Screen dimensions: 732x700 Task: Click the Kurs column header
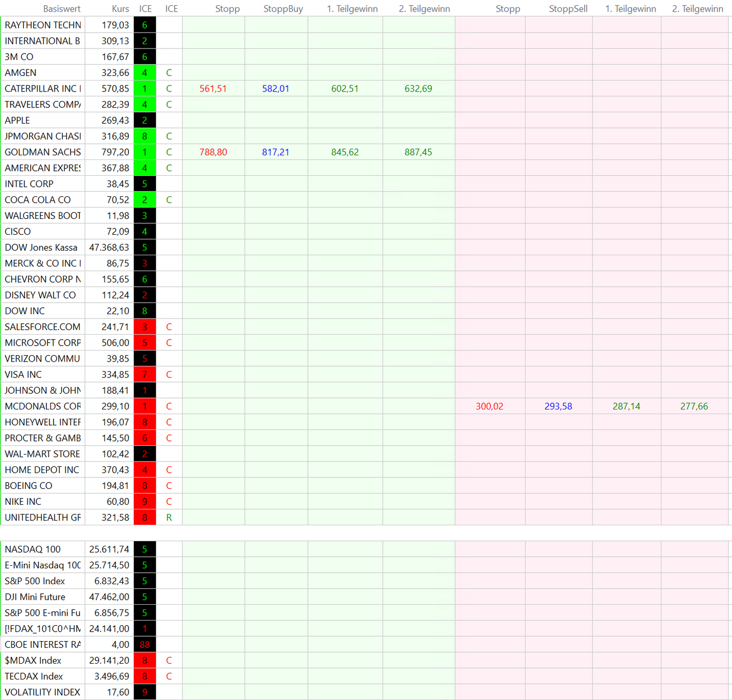click(x=120, y=8)
